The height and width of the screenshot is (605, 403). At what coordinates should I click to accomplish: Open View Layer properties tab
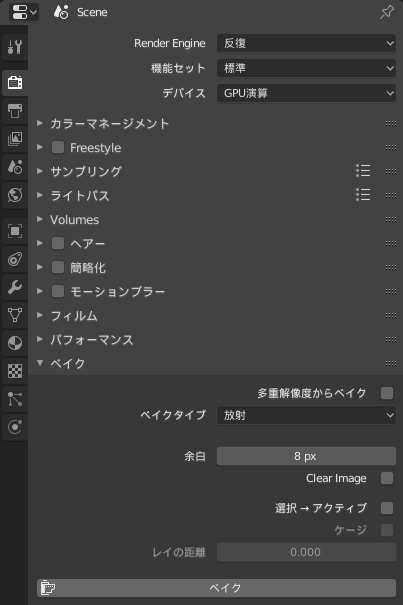tap(15, 139)
